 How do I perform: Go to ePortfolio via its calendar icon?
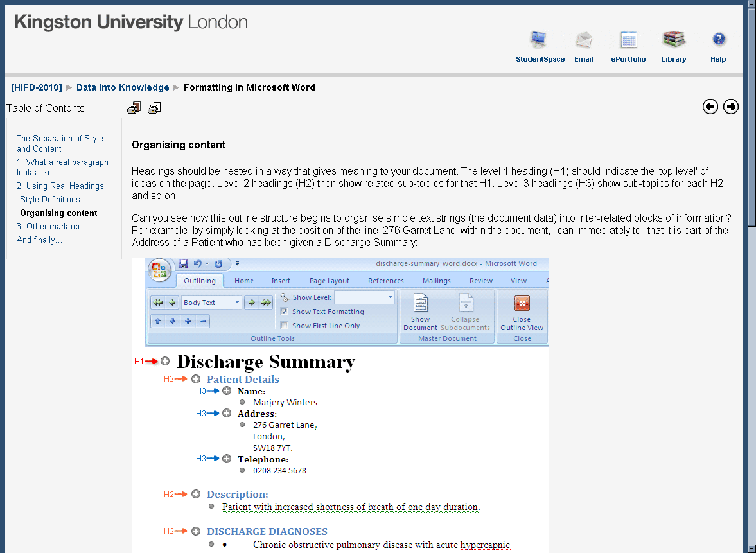[628, 40]
